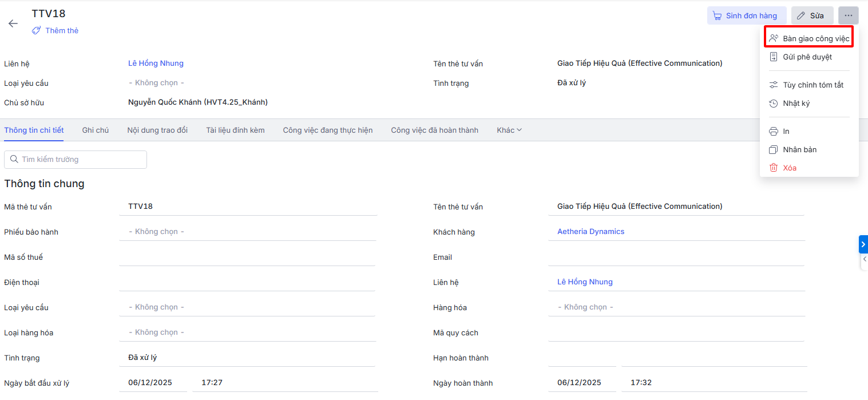868x400 pixels.
Task: Open Nhật ký history entry
Action: click(x=796, y=104)
